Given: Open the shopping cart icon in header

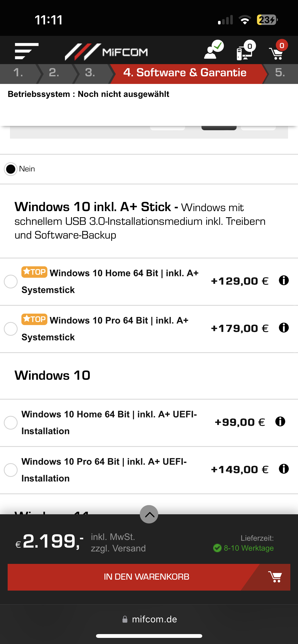Looking at the screenshot, I should point(278,51).
